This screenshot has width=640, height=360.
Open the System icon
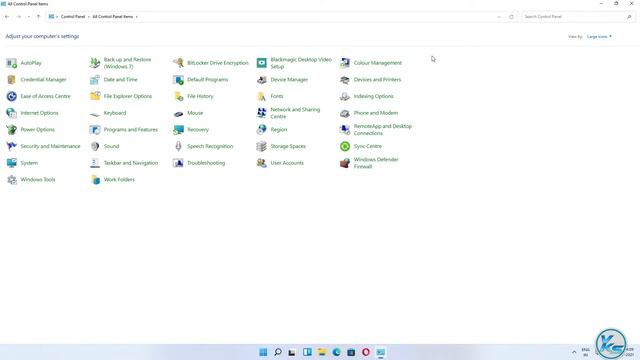(12, 163)
